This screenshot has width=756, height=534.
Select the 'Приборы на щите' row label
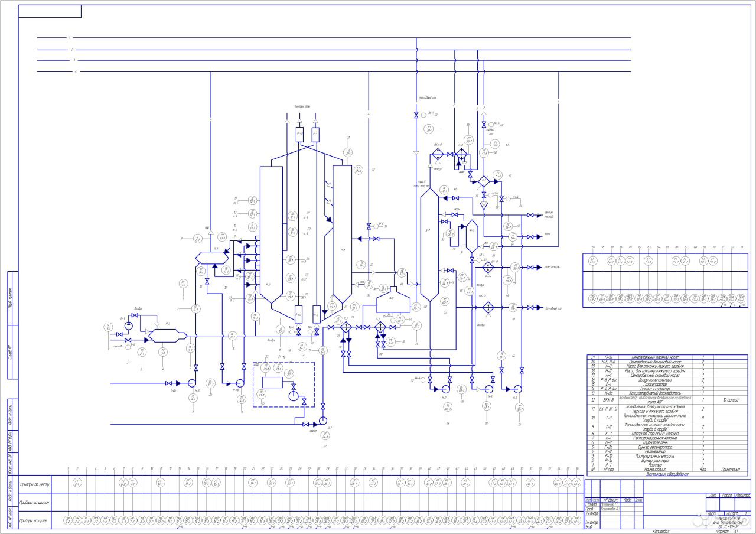pos(34,520)
